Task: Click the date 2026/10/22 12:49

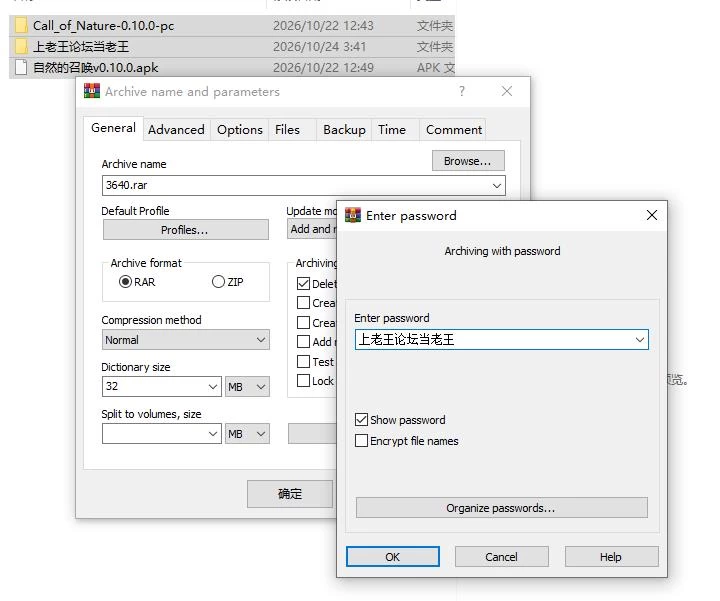Action: 323,68
